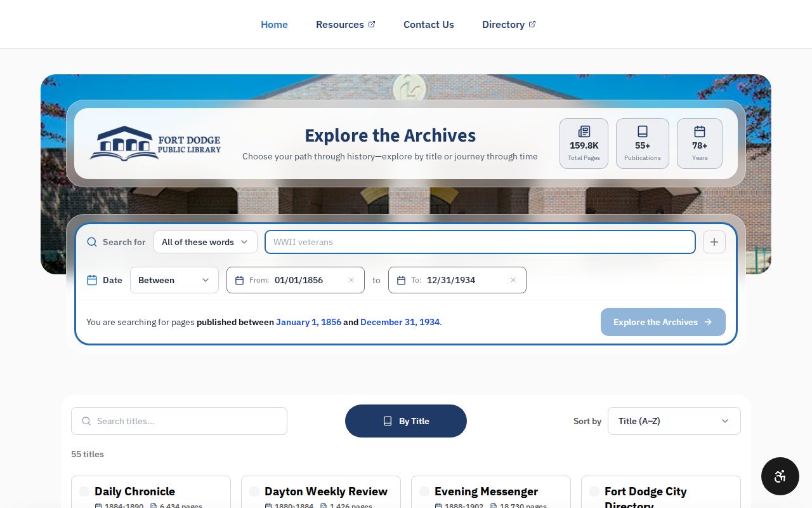Toggle the Fort Dodge City Directory checkbox

click(594, 491)
